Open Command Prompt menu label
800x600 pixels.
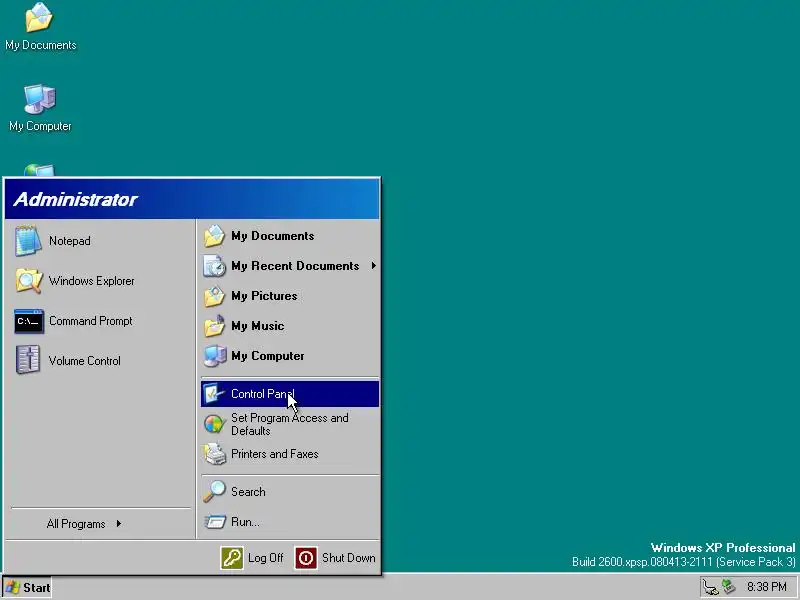point(91,321)
